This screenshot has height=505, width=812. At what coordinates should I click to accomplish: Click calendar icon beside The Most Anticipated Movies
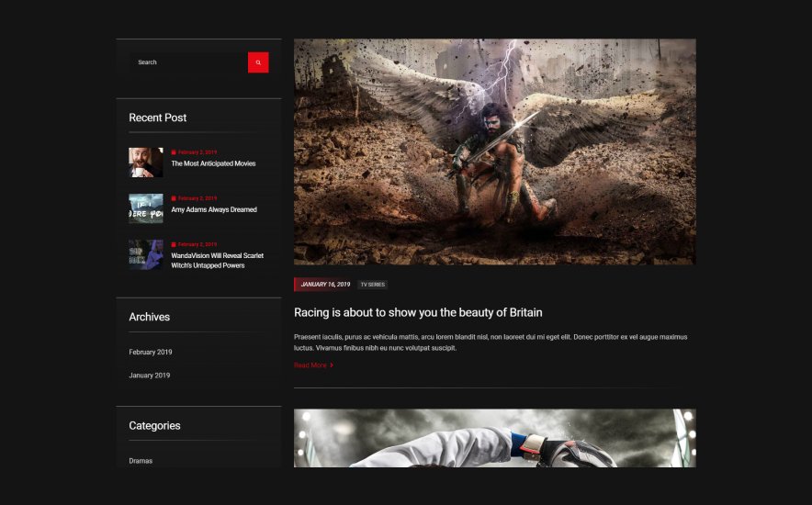coord(174,152)
